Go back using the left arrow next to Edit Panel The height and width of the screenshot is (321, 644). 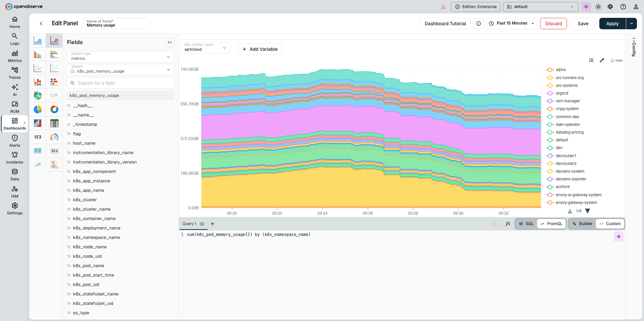tap(41, 24)
